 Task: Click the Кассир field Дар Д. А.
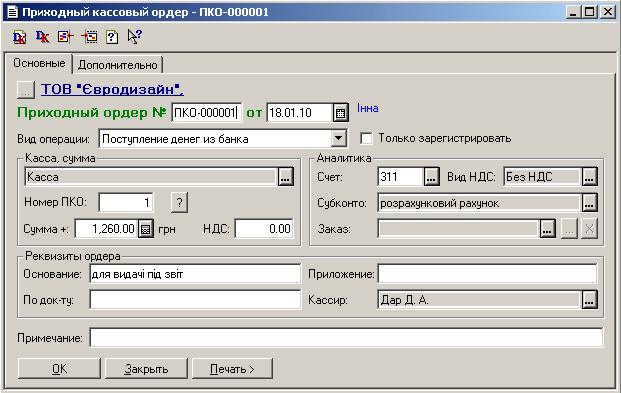click(x=480, y=300)
